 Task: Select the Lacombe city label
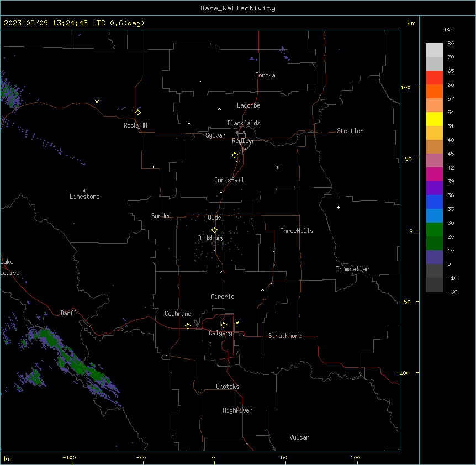point(248,105)
